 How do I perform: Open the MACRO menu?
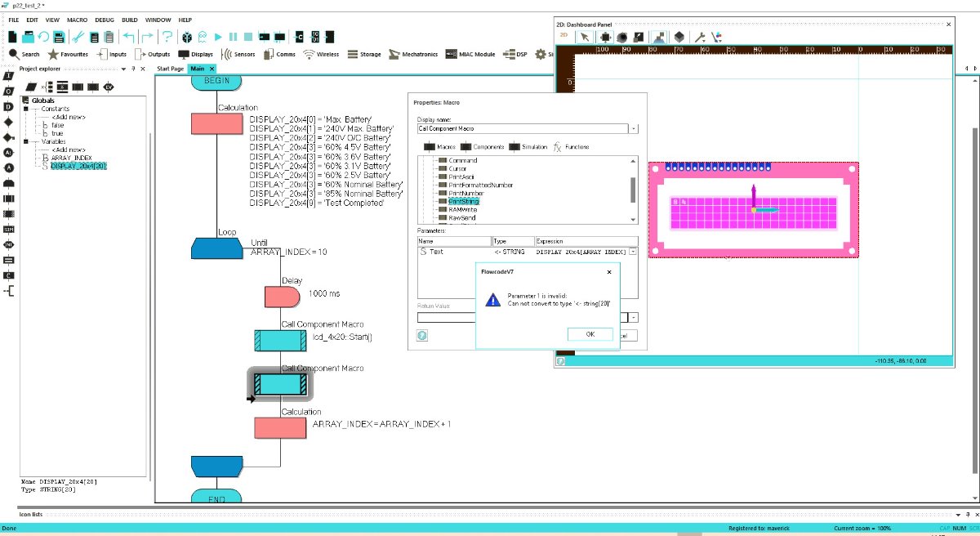(77, 20)
